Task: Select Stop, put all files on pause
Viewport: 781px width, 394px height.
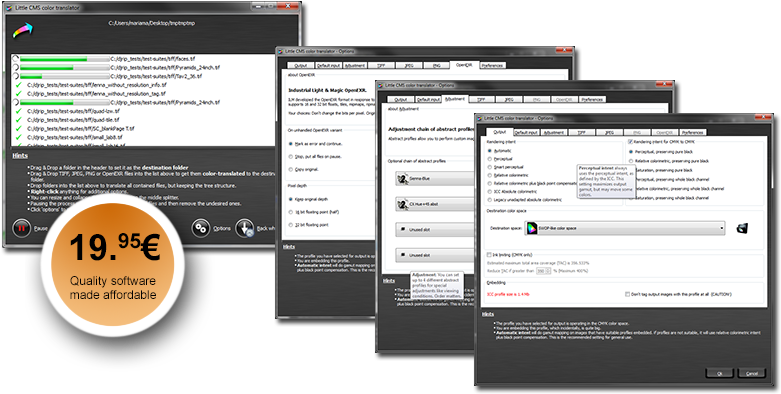Action: click(x=290, y=156)
